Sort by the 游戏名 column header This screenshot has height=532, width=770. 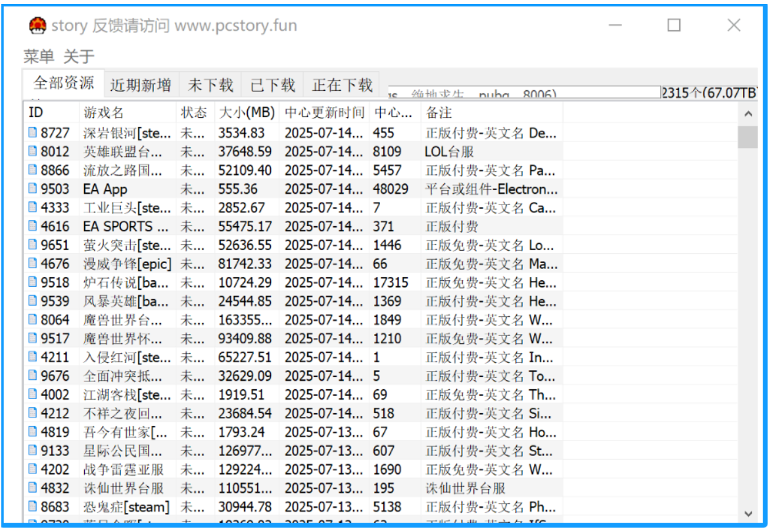pyautogui.click(x=128, y=112)
